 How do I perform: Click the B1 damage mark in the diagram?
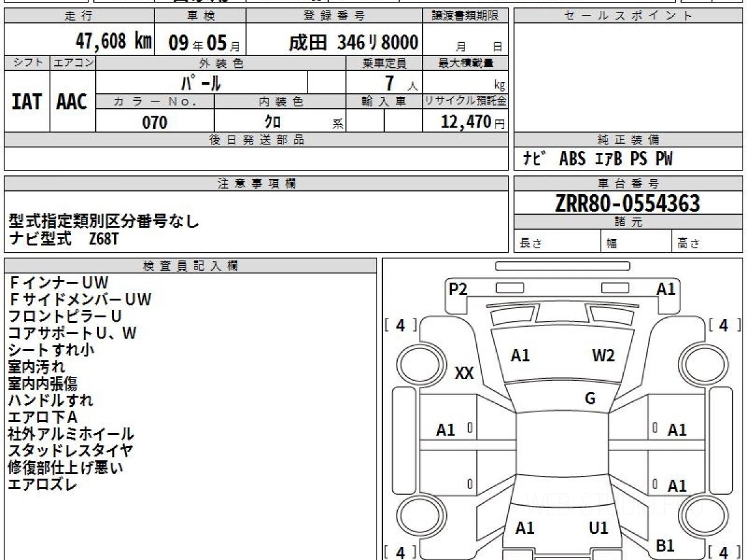[665, 546]
